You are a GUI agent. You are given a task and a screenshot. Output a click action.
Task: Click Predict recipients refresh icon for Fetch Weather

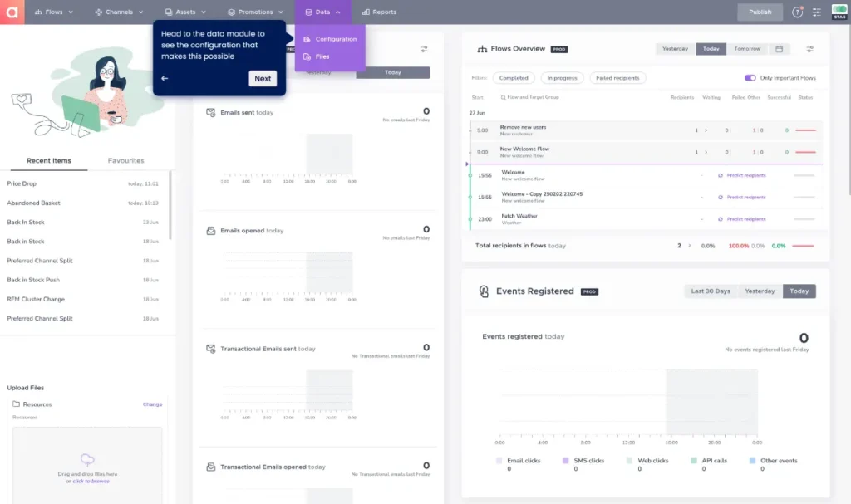720,219
